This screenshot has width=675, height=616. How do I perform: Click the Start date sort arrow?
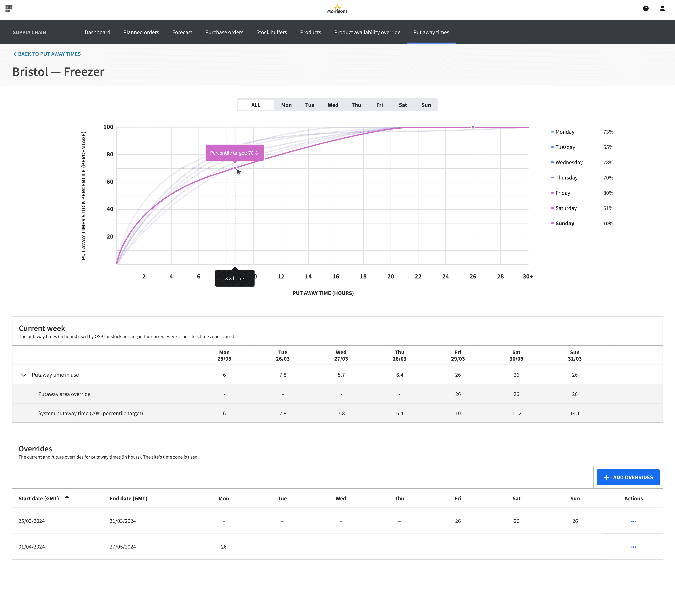click(67, 497)
